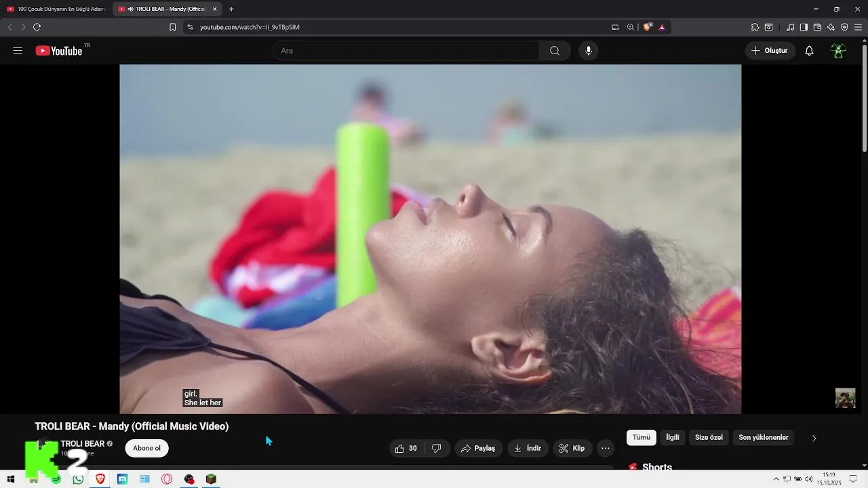Open more actions three-dot menu
Image resolution: width=868 pixels, height=488 pixels.
606,448
